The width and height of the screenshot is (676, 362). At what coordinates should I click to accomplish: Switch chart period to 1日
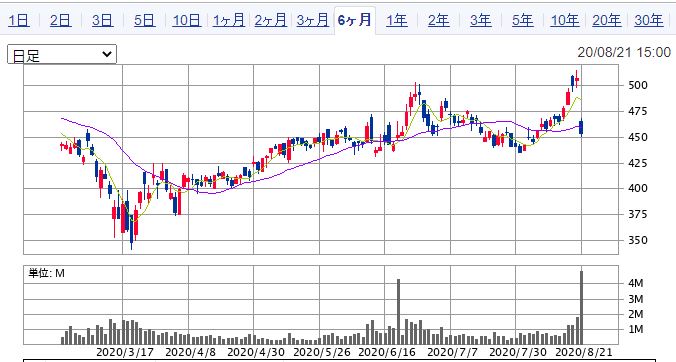pos(19,20)
